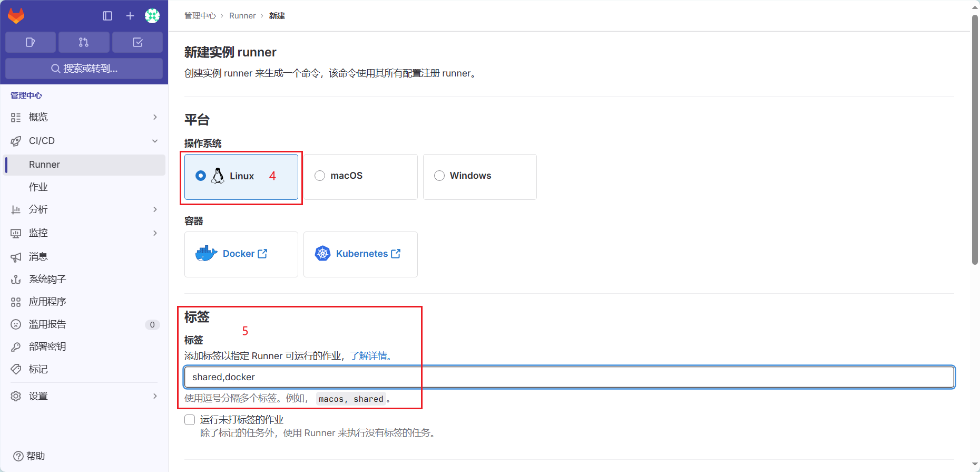Click the CI/CD rocket icon
980x472 pixels.
(16, 141)
